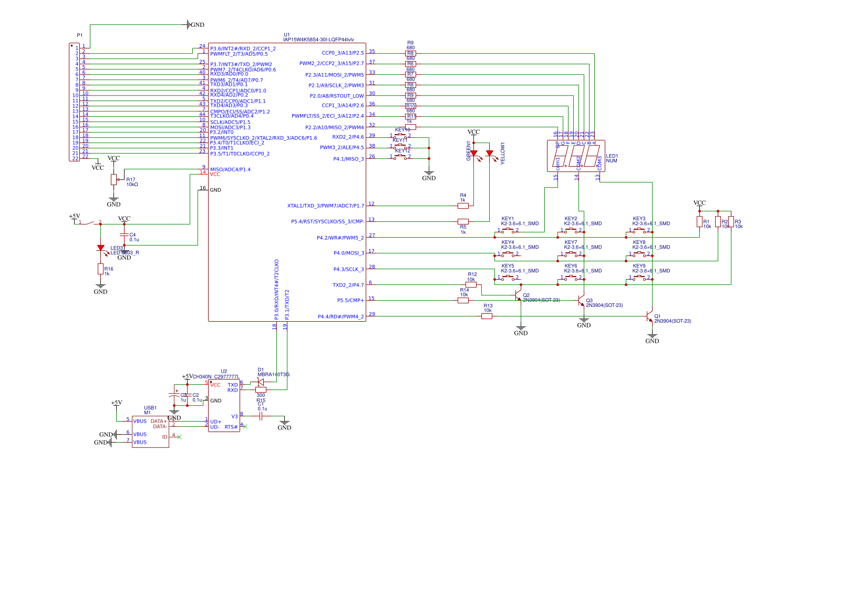Select the Q2 transistor symbol
The image size is (868, 615).
pos(519,296)
